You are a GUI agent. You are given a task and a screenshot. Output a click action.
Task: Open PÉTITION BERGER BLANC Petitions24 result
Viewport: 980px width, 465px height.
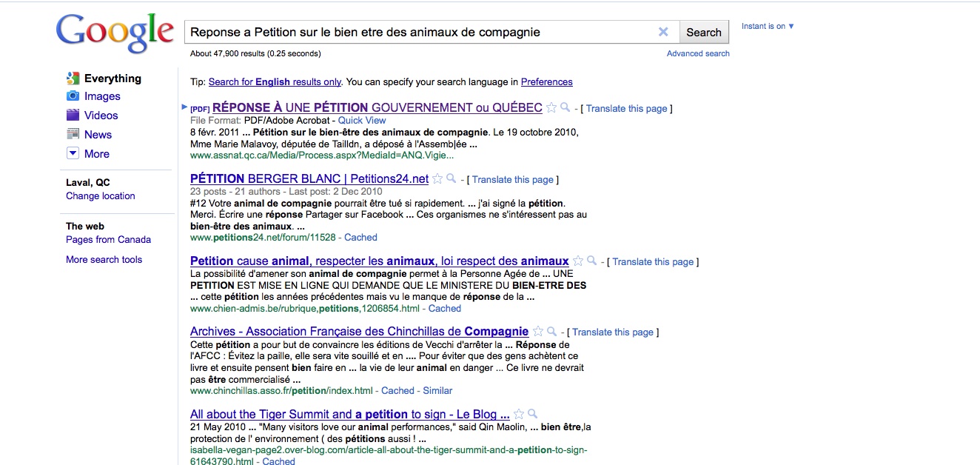[309, 178]
